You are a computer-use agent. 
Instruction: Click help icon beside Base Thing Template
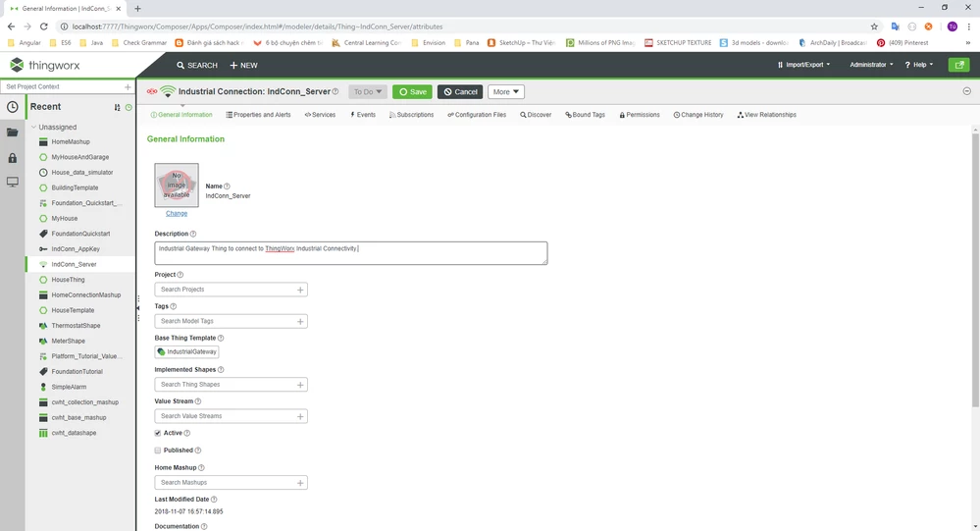pos(221,339)
